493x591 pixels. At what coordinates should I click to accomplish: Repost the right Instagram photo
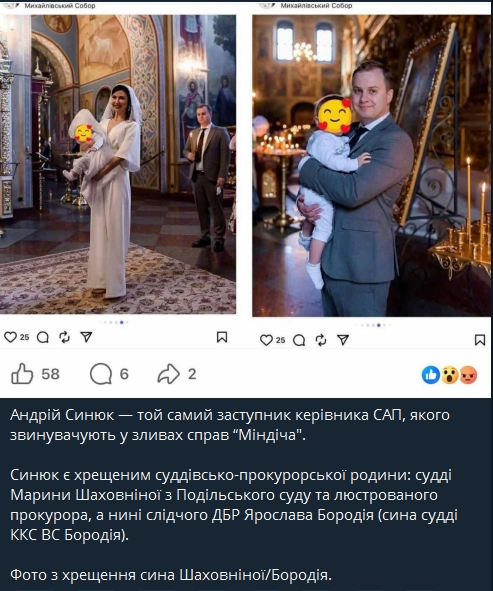coord(321,340)
